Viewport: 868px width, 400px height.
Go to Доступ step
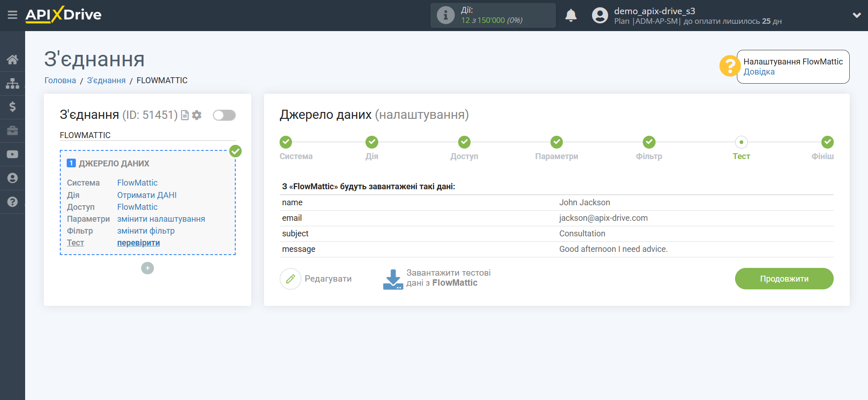464,142
